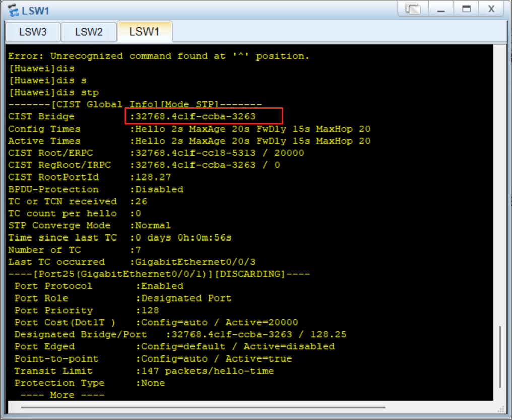Click the 'Designated Bridge/Port' line
512x420 pixels.
[180, 334]
